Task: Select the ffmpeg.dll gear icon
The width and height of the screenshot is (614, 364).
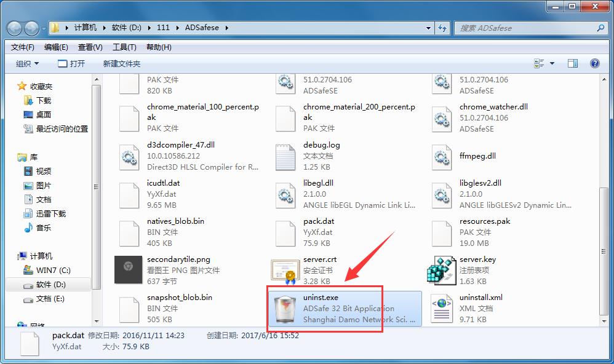Action: click(441, 157)
